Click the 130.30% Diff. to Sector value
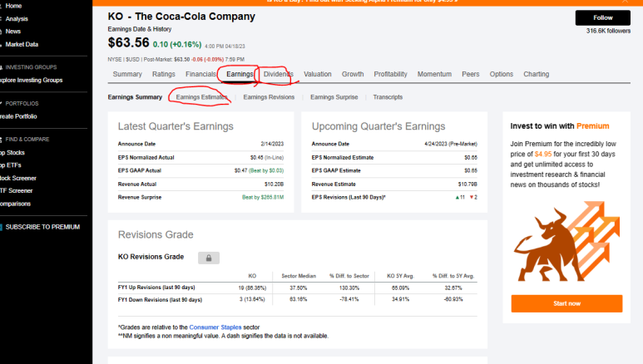 [349, 288]
